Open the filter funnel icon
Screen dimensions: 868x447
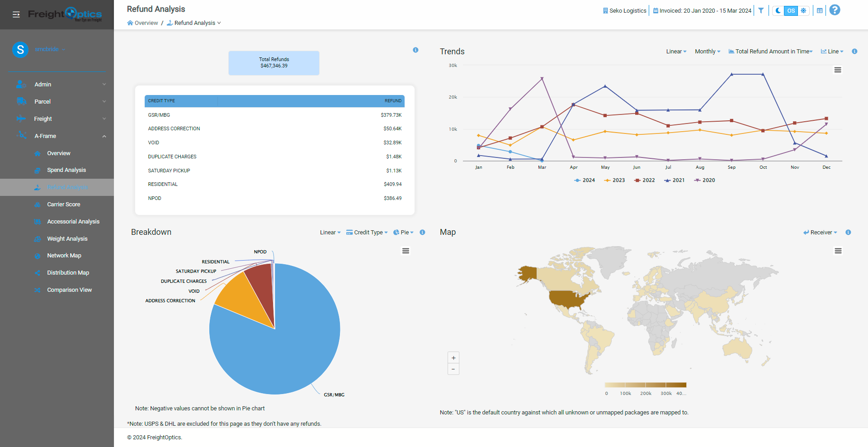pos(761,10)
